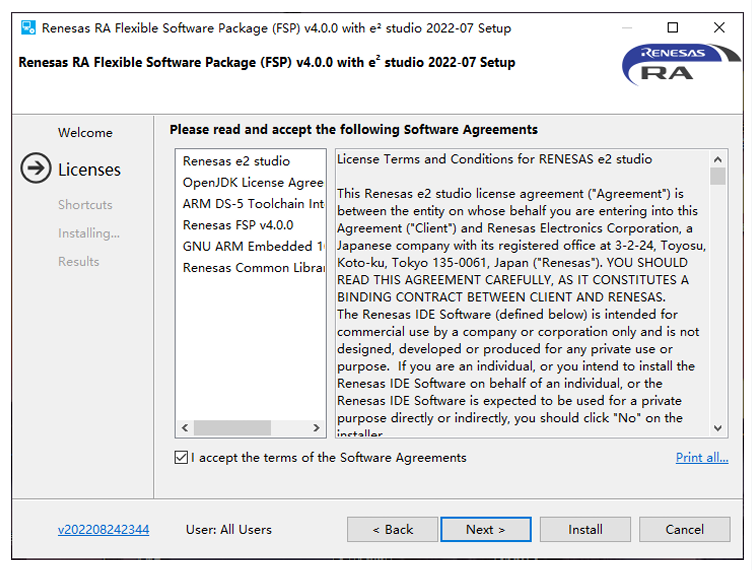Select Renesas FSP v4.0.0 license
The image size is (752, 570).
(x=238, y=225)
